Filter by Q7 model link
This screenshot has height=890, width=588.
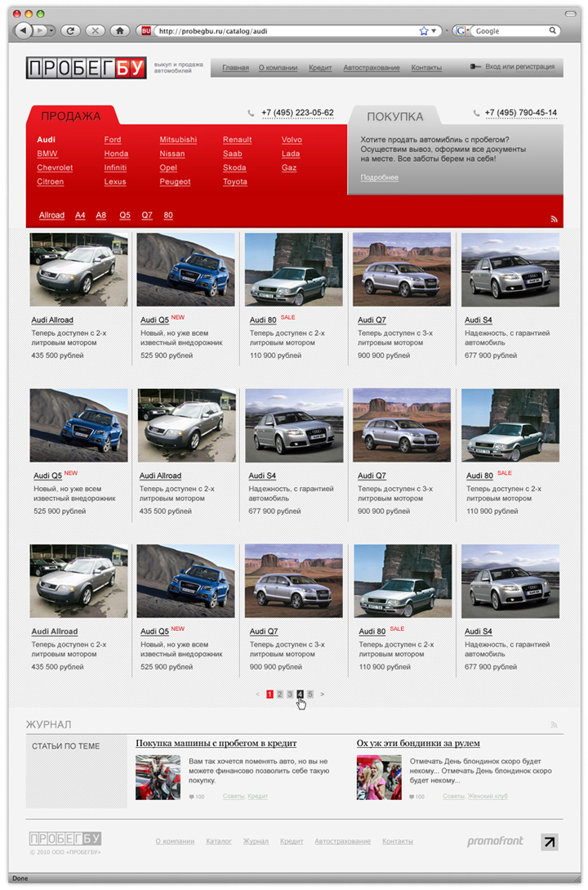coord(147,215)
